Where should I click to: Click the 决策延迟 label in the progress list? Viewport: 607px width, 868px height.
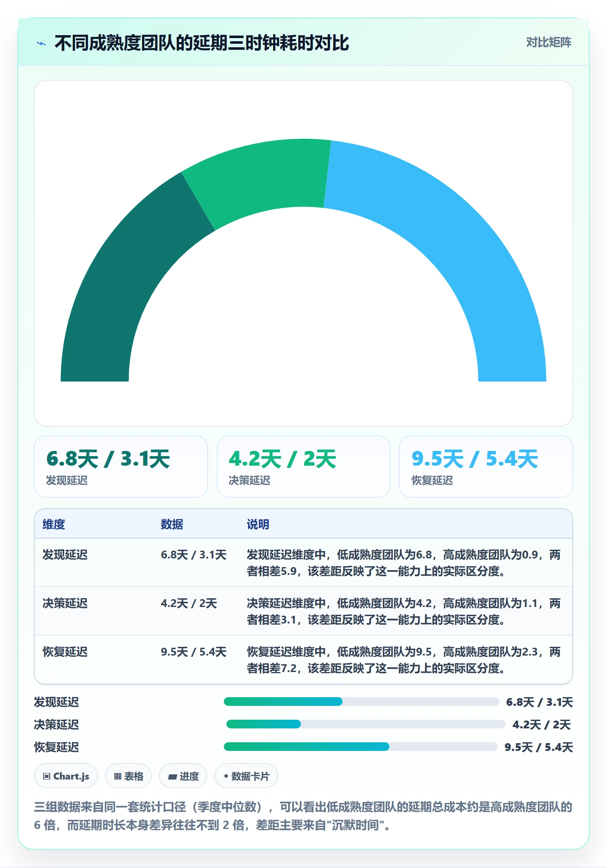pyautogui.click(x=57, y=724)
